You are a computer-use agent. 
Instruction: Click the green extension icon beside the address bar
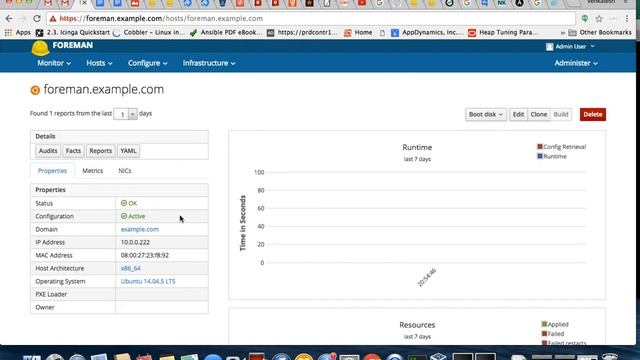585,19
